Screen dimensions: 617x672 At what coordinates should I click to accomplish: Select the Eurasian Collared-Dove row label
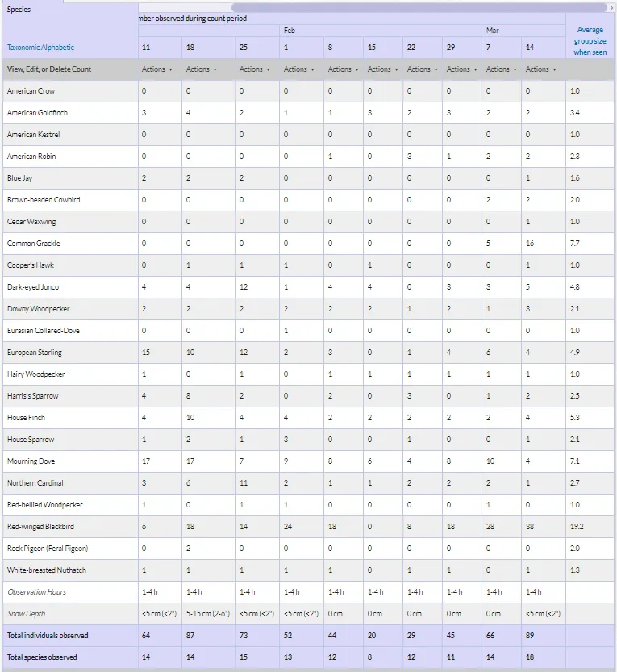click(x=44, y=331)
